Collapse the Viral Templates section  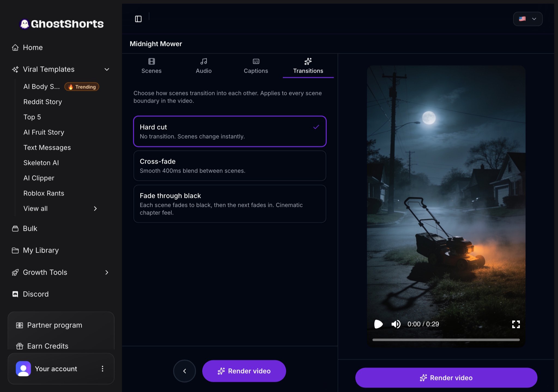tap(107, 69)
